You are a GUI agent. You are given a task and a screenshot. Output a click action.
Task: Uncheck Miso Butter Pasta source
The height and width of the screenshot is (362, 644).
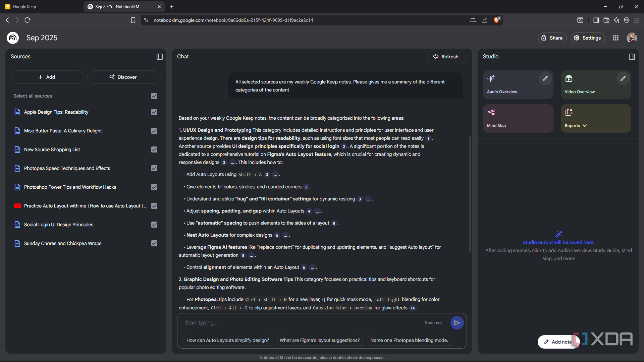tap(154, 131)
